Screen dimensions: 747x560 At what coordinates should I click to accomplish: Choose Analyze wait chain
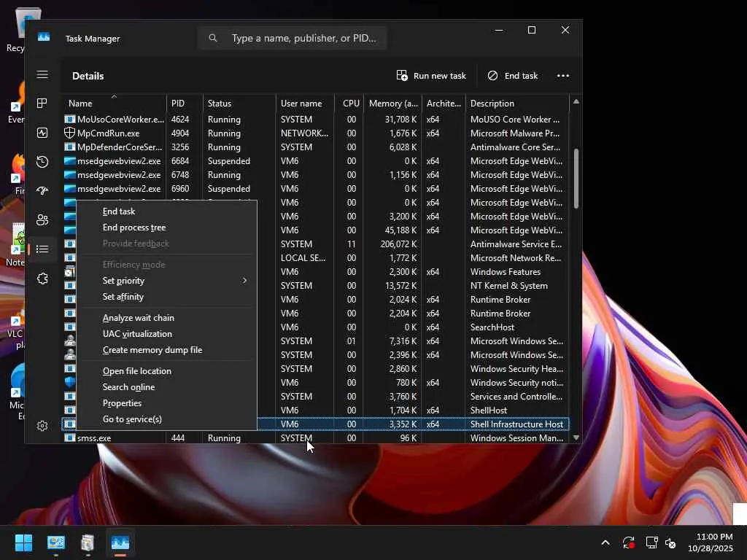138,318
